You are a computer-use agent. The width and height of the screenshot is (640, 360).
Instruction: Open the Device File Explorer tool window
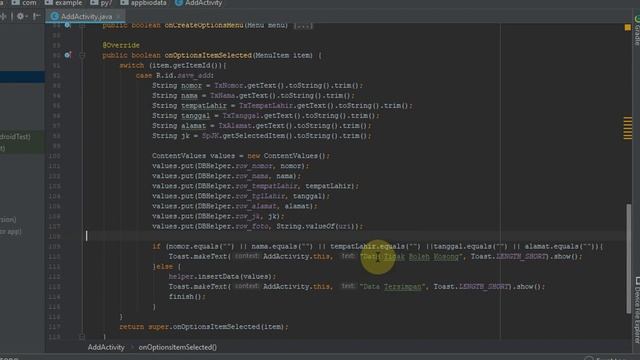tap(637, 310)
